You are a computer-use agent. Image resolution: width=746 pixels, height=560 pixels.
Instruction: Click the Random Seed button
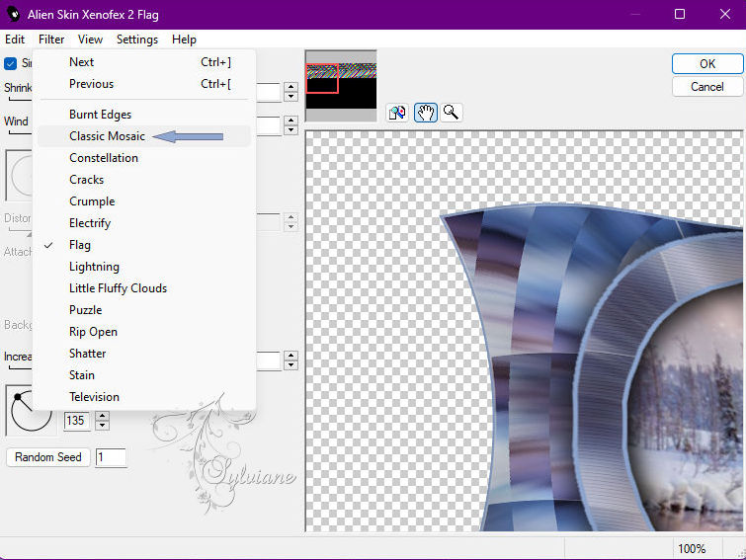[48, 457]
